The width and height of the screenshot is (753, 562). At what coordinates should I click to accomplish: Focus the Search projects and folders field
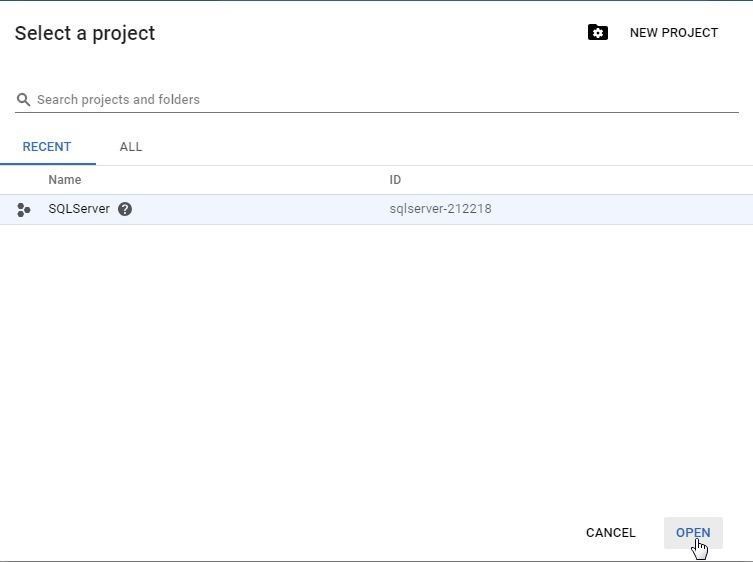(x=380, y=100)
